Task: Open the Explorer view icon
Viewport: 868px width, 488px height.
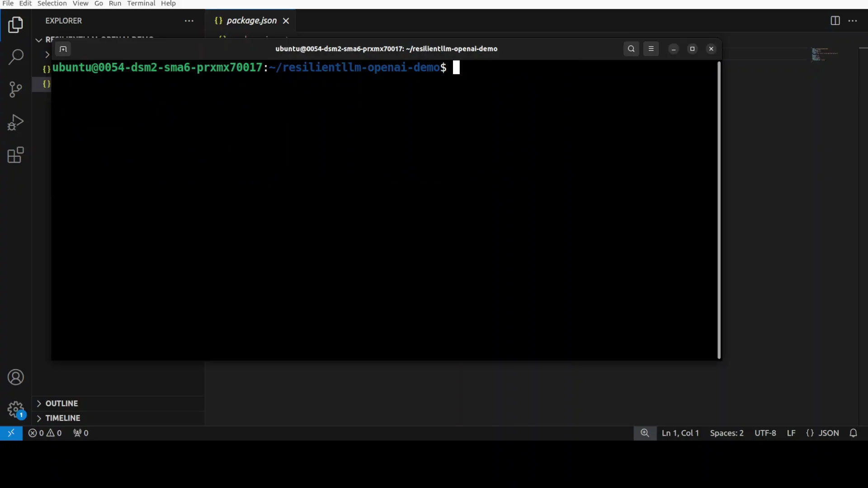Action: click(15, 25)
